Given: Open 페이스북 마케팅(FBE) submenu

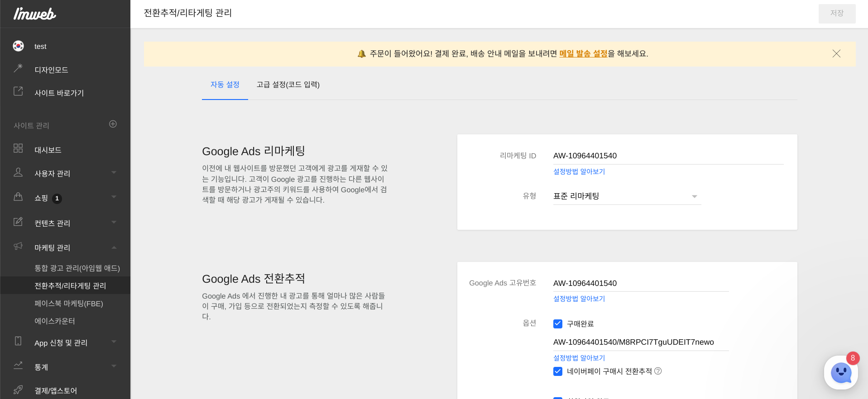Looking at the screenshot, I should (69, 304).
